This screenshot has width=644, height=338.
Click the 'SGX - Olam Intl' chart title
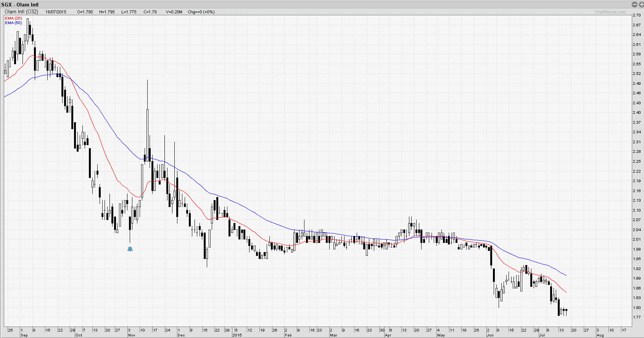pyautogui.click(x=20, y=5)
